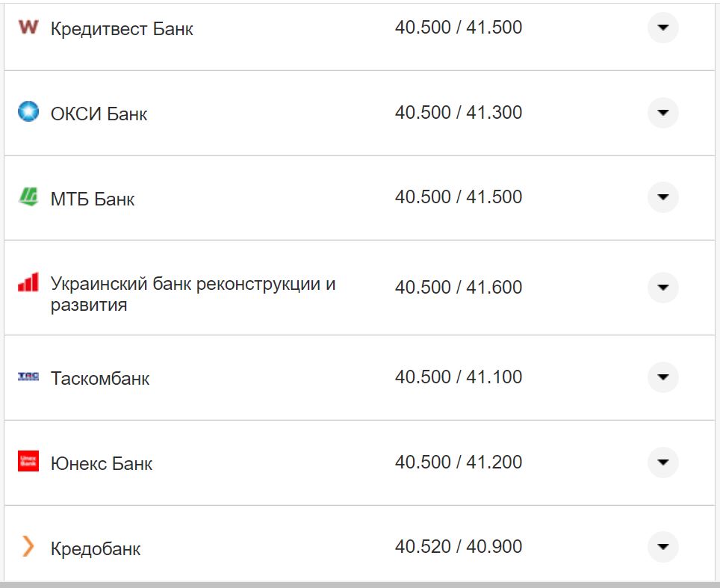Select the Украинский банк реконструкции и развития name
Image resolution: width=720 pixels, height=588 pixels.
[193, 294]
